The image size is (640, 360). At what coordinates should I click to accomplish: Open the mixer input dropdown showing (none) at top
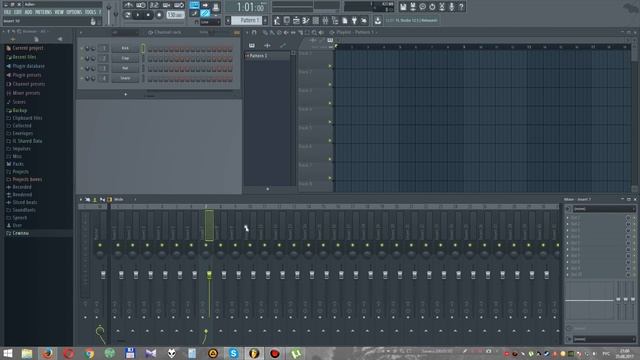604,209
